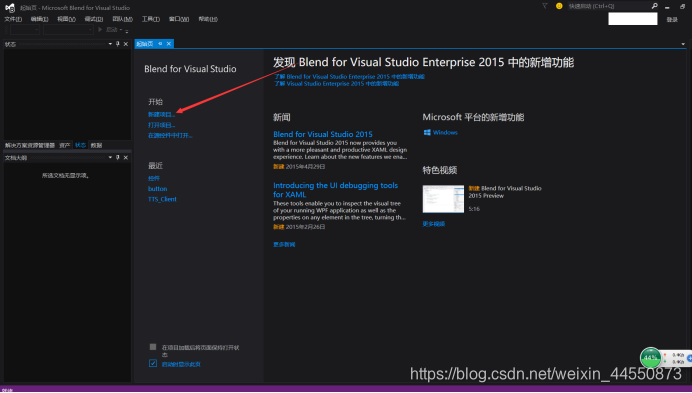This screenshot has width=692, height=393.
Task: Switch to the 解决方案资源管理器 tab
Action: tap(30, 145)
